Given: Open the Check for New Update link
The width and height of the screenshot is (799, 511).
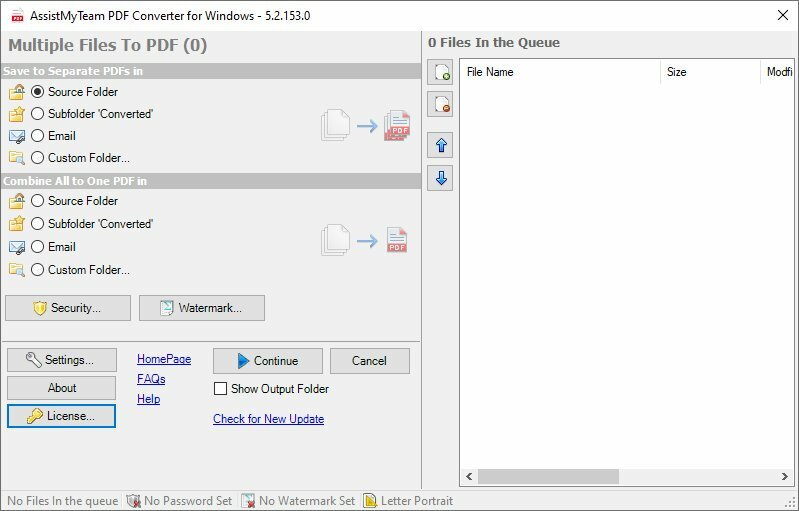Looking at the screenshot, I should [x=268, y=419].
